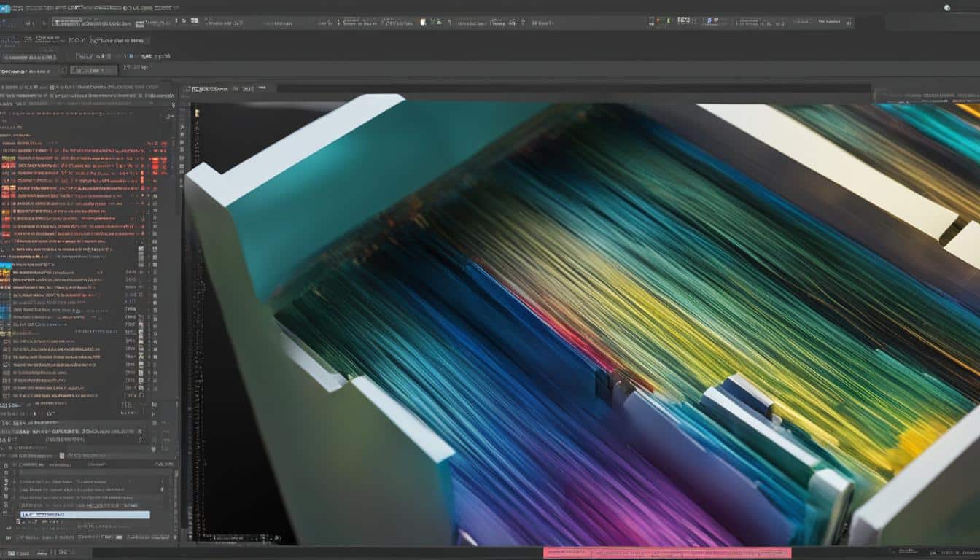Viewport: 980px width, 560px height.
Task: Click the pink highlighted status bar notice
Action: (666, 553)
